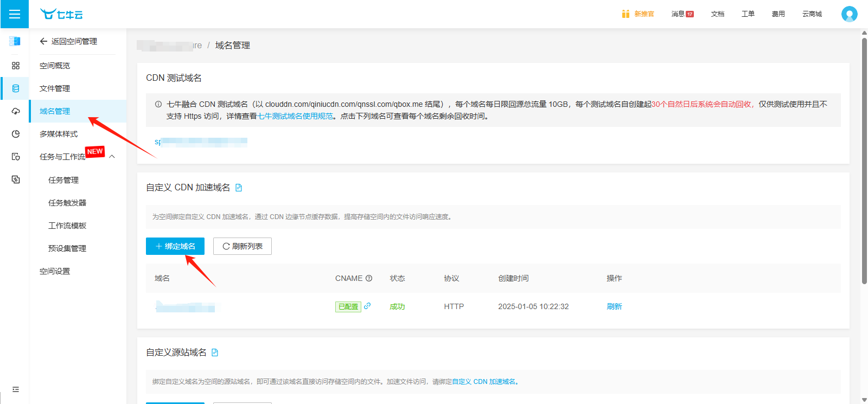Select 文件管理 in the side menu
The width and height of the screenshot is (868, 404).
55,88
